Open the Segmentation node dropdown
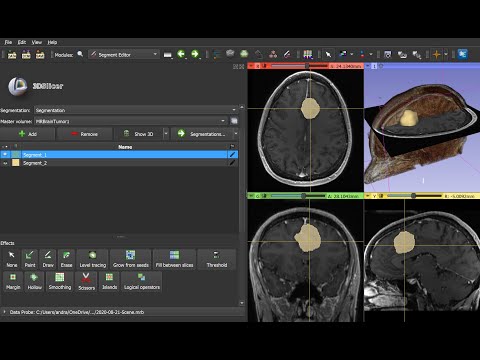Screen dimensions: 480x360 click(x=136, y=110)
